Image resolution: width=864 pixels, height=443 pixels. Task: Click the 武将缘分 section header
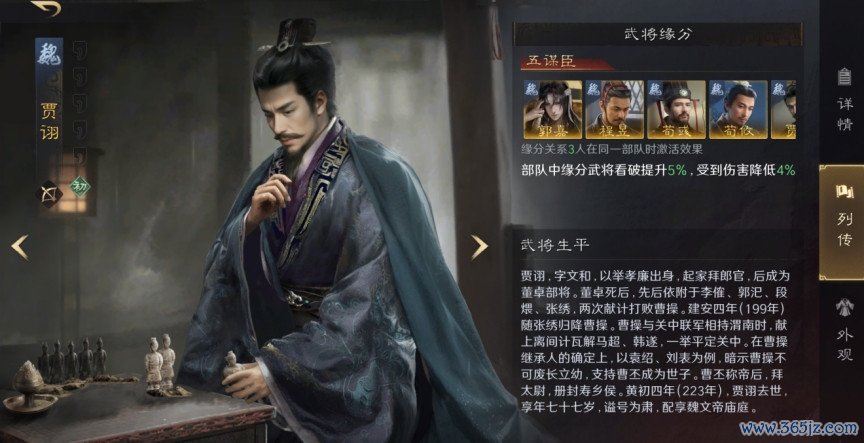point(657,34)
